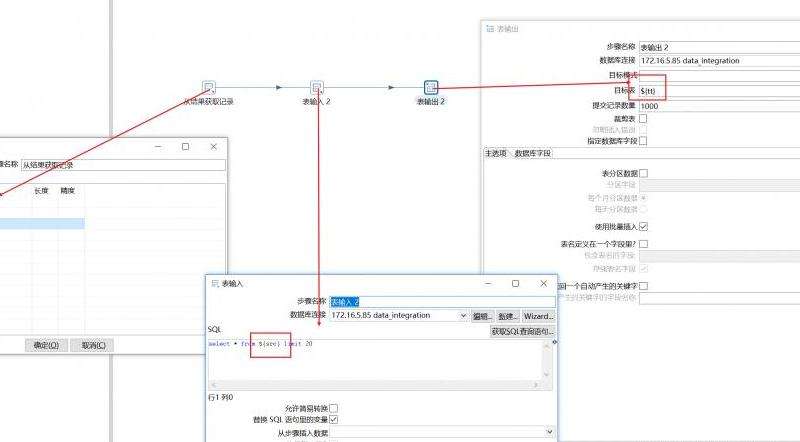
Task: Switch to the 数据库字段 tab
Action: (532, 153)
